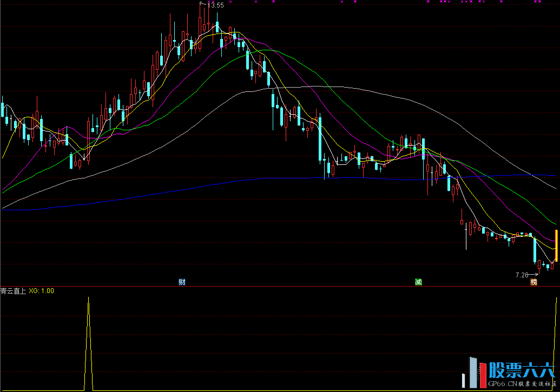The width and height of the screenshot is (560, 392).
Task: Click the 青云直上 indicator name
Action: (13, 291)
